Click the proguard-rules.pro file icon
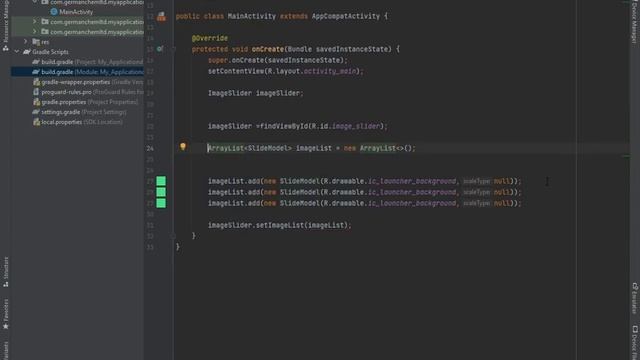This screenshot has width=640, height=360. [36, 92]
